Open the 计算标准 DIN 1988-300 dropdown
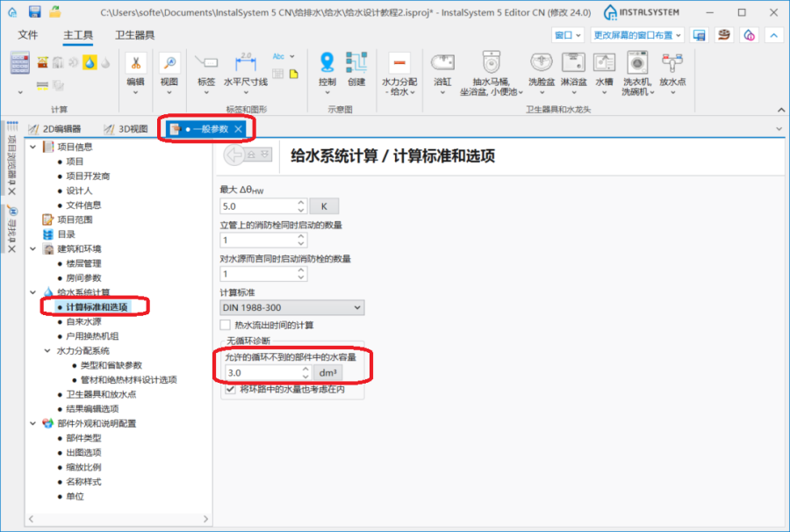This screenshot has height=532, width=790. (291, 307)
